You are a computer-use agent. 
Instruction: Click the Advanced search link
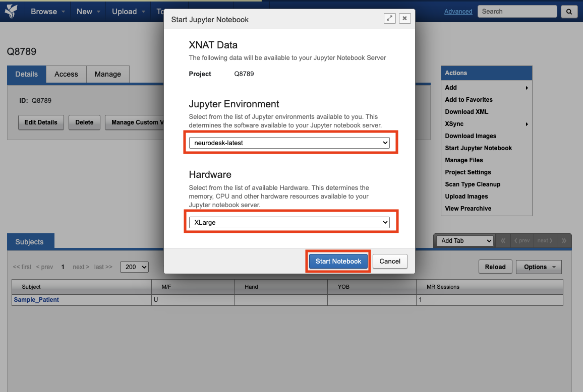click(458, 11)
